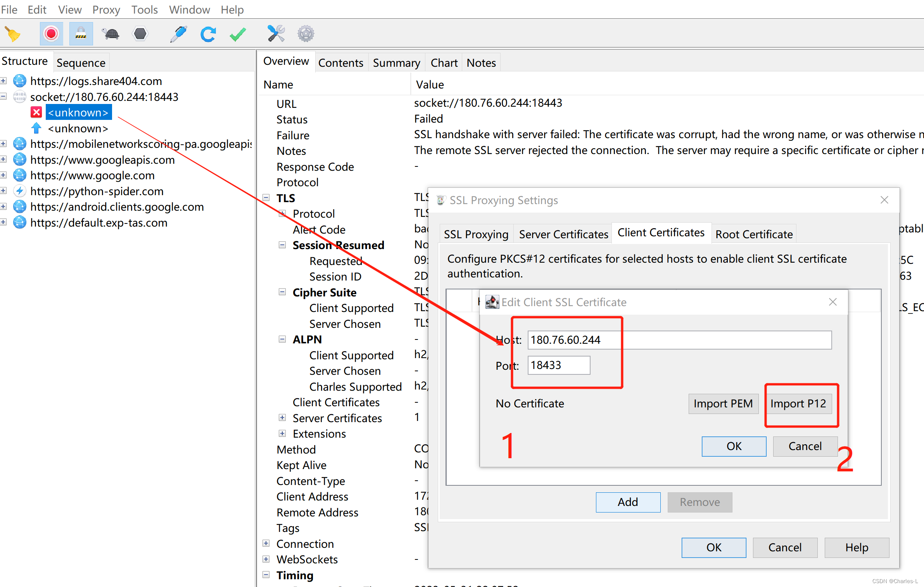Click globe icon for www.google.com
This screenshot has height=587, width=924.
point(20,175)
